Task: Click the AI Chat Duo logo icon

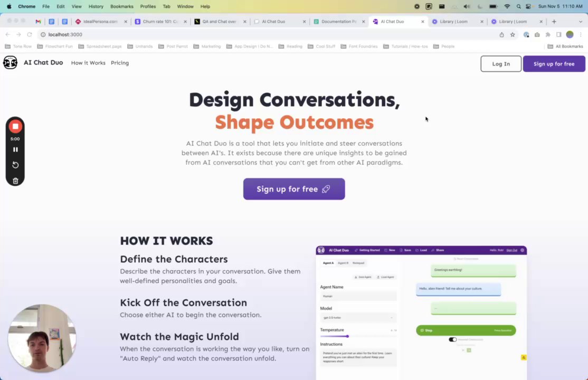Action: pyautogui.click(x=10, y=63)
